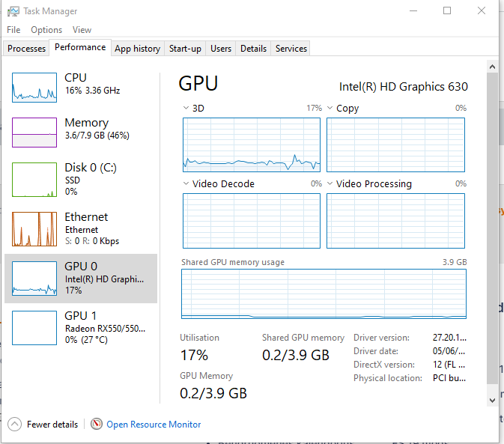Click the Radeon RX550/550... label text
Viewport: 504px width, 444px height.
105,329
